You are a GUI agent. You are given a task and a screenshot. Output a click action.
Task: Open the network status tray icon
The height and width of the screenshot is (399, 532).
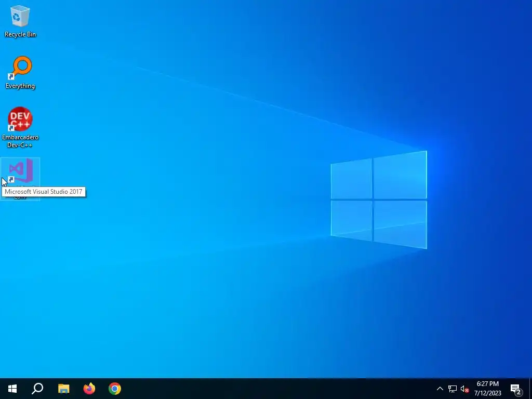pyautogui.click(x=453, y=389)
